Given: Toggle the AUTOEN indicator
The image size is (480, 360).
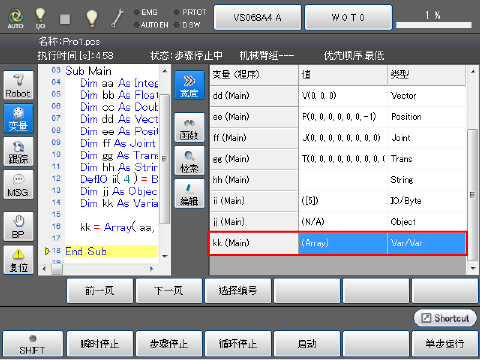Looking at the screenshot, I should tap(151, 25).
